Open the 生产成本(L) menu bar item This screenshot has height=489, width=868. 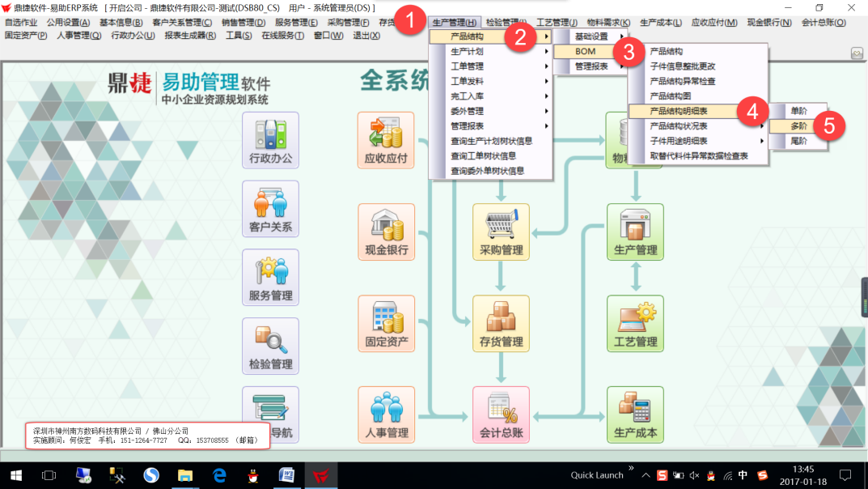pos(661,23)
